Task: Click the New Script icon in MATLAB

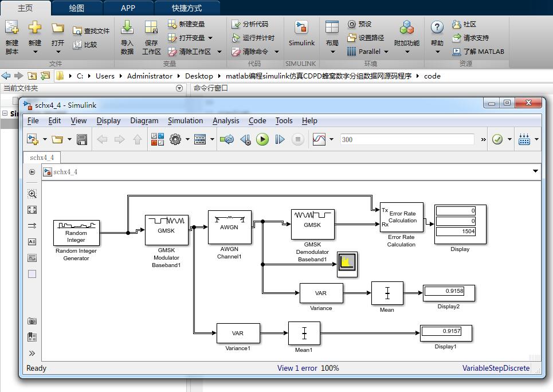Action: point(11,28)
